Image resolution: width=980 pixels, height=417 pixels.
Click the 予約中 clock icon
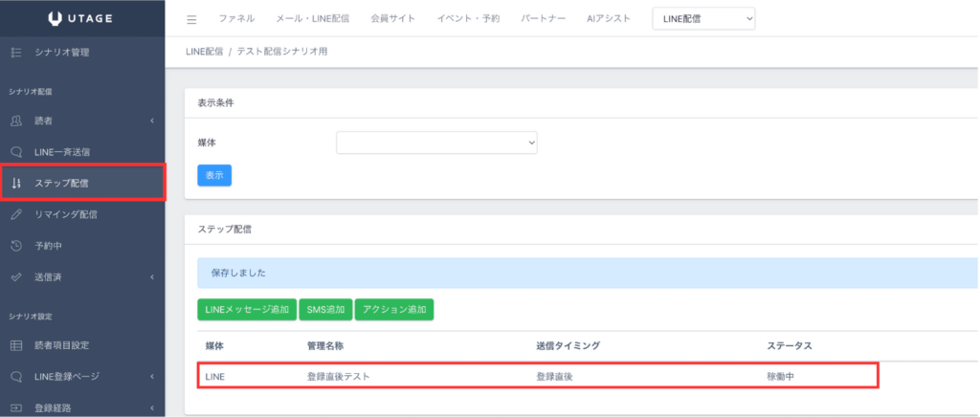point(17,246)
